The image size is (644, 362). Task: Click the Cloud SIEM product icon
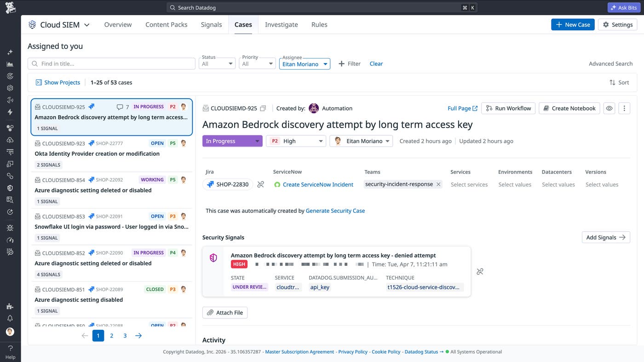click(x=32, y=25)
